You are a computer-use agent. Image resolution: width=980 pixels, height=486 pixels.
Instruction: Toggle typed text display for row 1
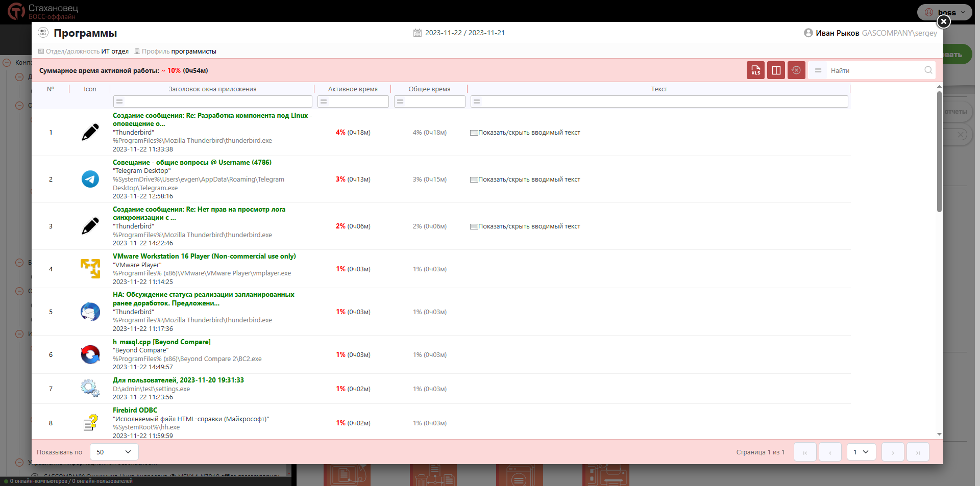(525, 133)
